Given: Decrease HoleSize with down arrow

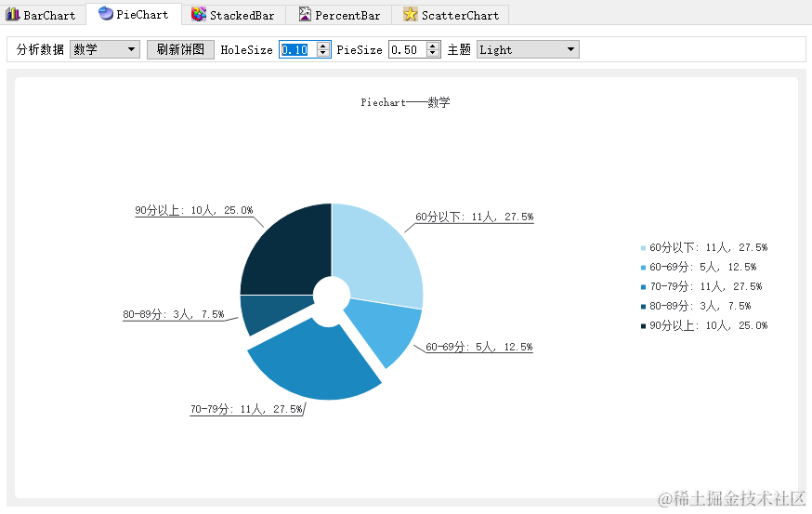Looking at the screenshot, I should (x=323, y=54).
